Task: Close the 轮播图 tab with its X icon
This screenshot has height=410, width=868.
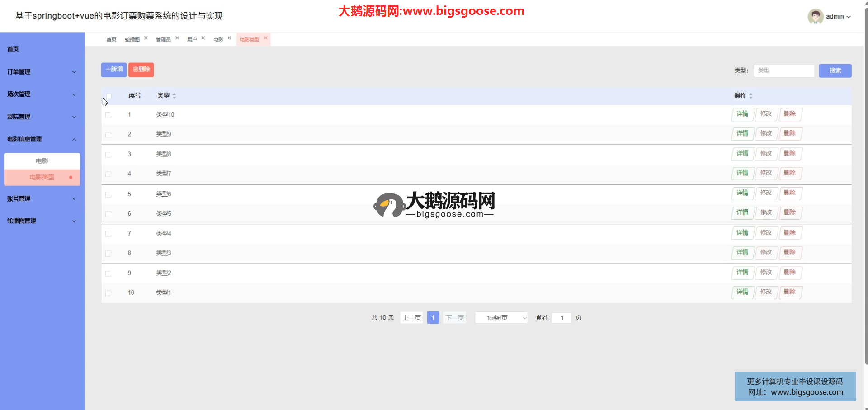Action: 146,38
